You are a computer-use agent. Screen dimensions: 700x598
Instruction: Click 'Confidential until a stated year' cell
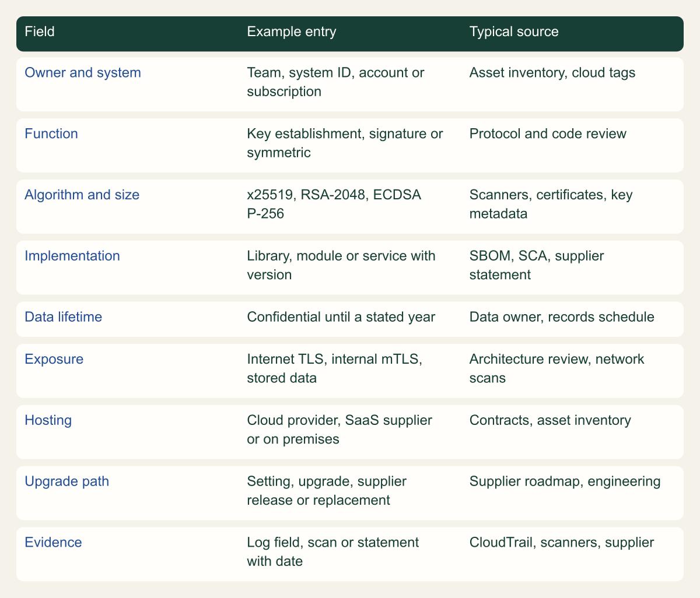pos(349,319)
